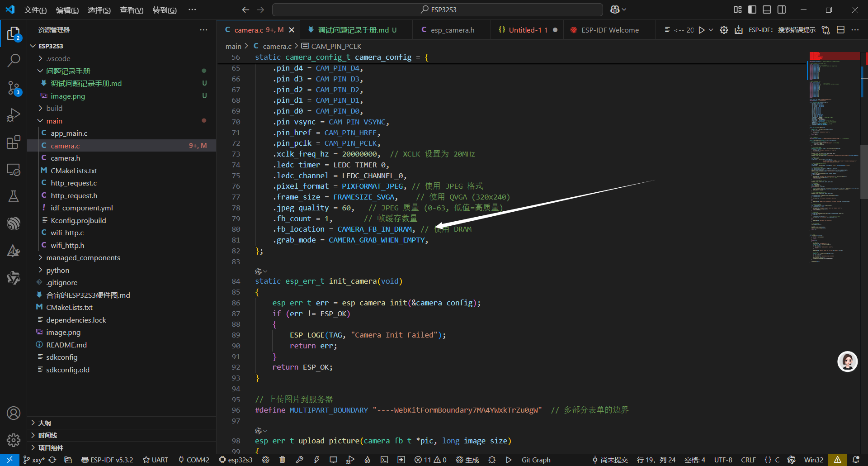Screen dimensions: 868x466
Task: Click the trash full-clean icon in status bar
Action: point(282,460)
